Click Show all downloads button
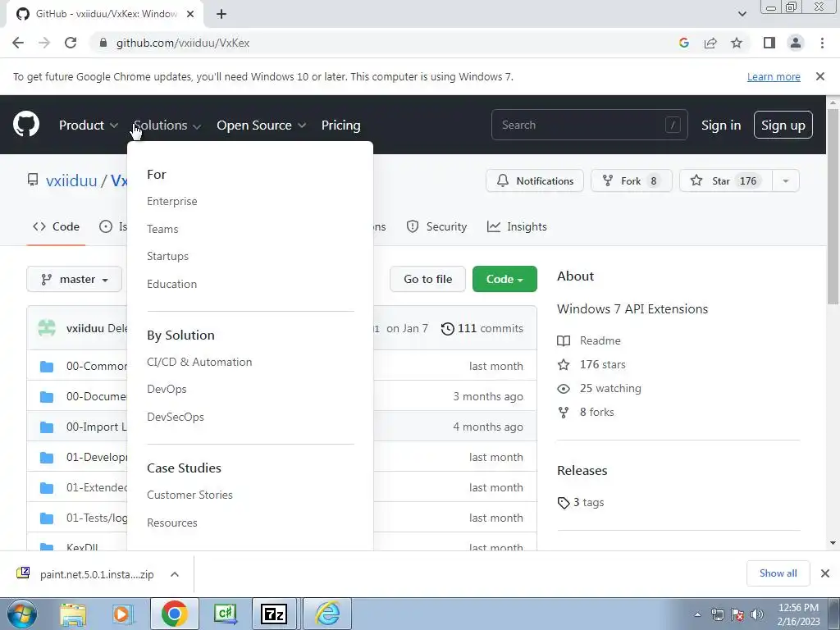Viewport: 840px width, 630px height. pyautogui.click(x=778, y=573)
